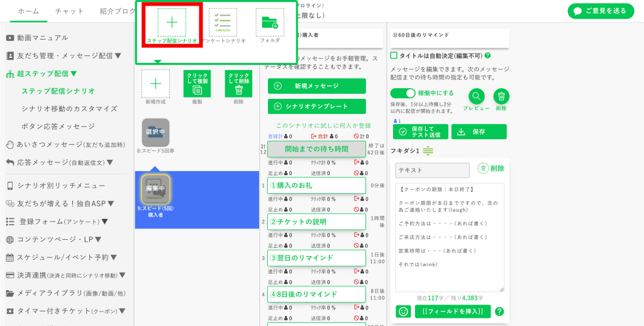Open メディアライブラリ(画像/動画/他)

65,293
